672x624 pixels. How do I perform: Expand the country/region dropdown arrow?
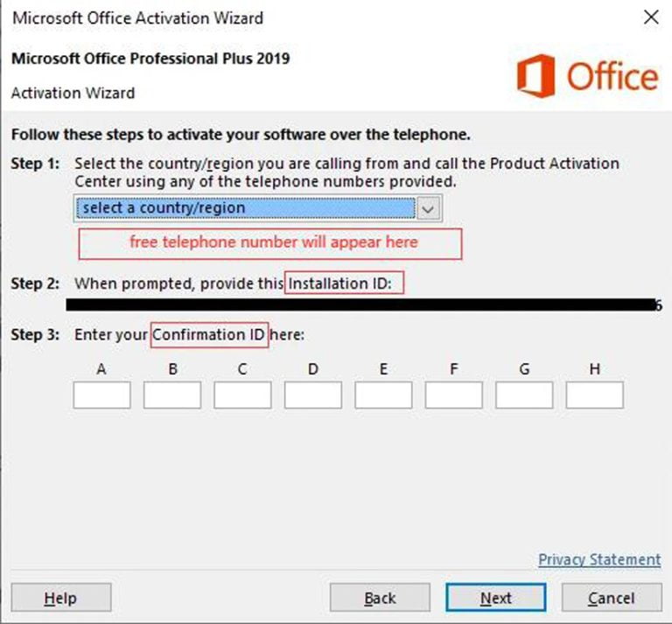[427, 208]
